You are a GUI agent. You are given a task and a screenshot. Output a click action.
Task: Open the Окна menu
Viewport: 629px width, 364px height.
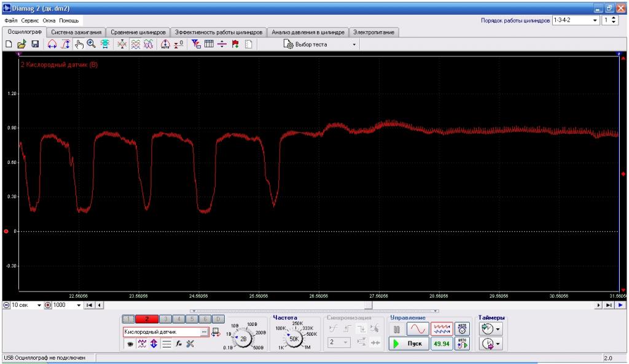tap(49, 20)
